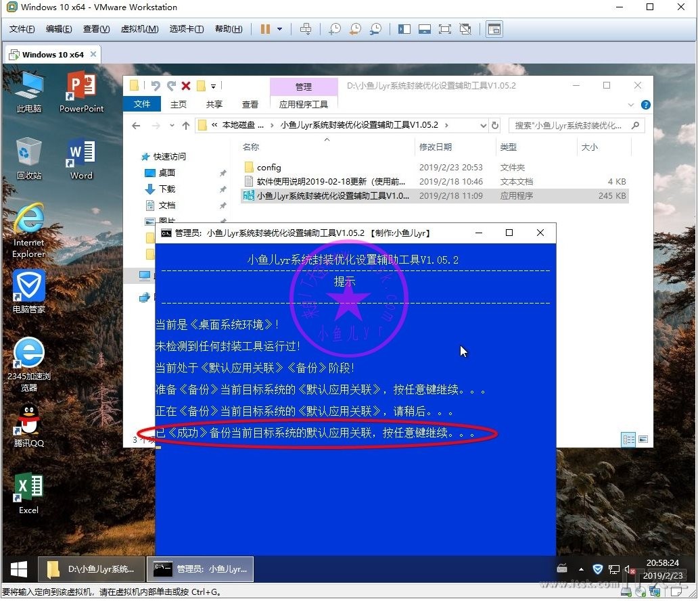Select the Windows 10 x64 VM tab
700x601 pixels.
(53, 55)
